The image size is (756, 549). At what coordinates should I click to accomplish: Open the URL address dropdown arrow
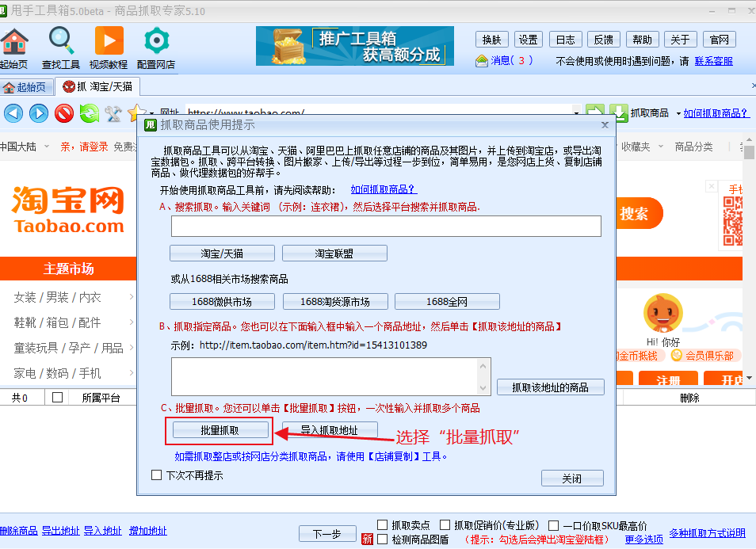tap(576, 112)
